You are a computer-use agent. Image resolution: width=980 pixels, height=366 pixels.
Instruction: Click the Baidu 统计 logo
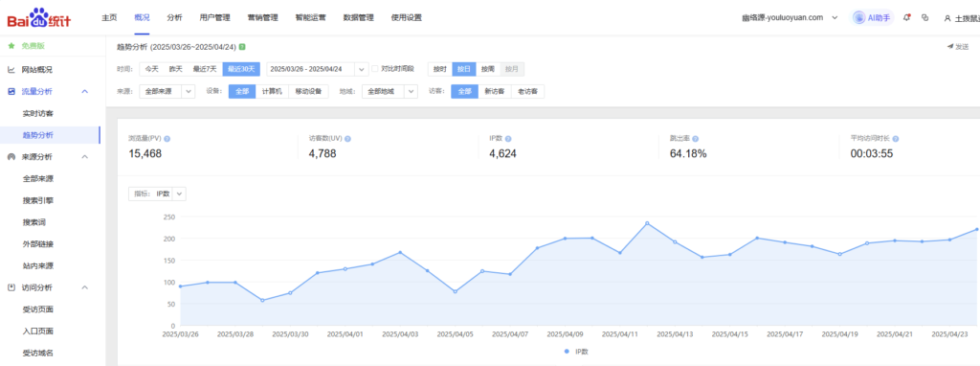pyautogui.click(x=38, y=17)
